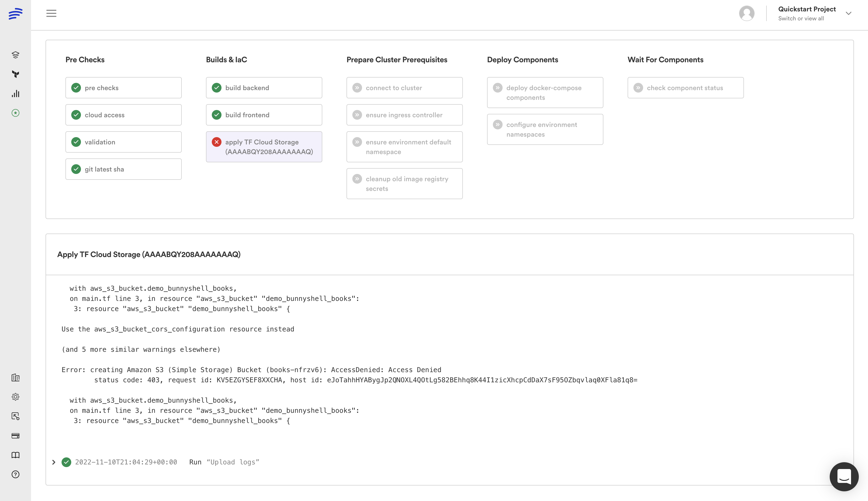Click the green star circle sidebar icon

(x=16, y=113)
